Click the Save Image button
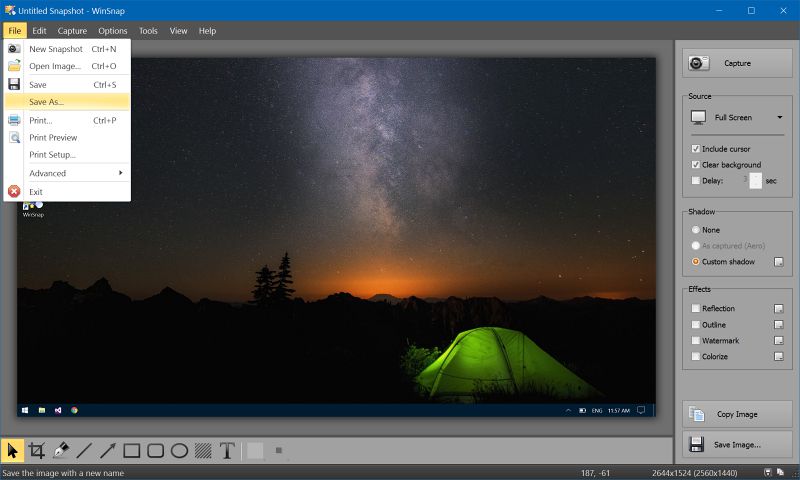The height and width of the screenshot is (480, 800). pyautogui.click(x=738, y=444)
